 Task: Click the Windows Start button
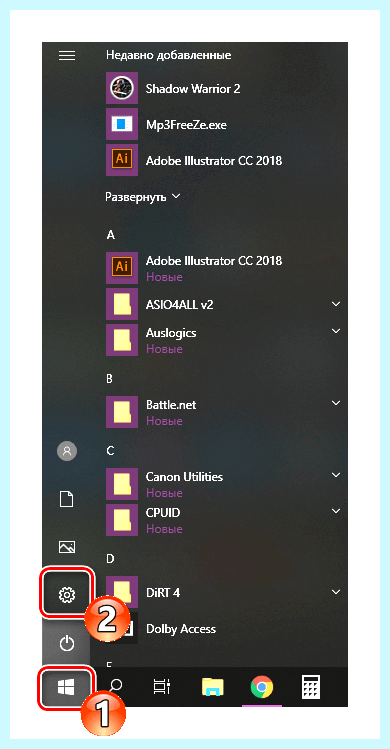tap(66, 687)
